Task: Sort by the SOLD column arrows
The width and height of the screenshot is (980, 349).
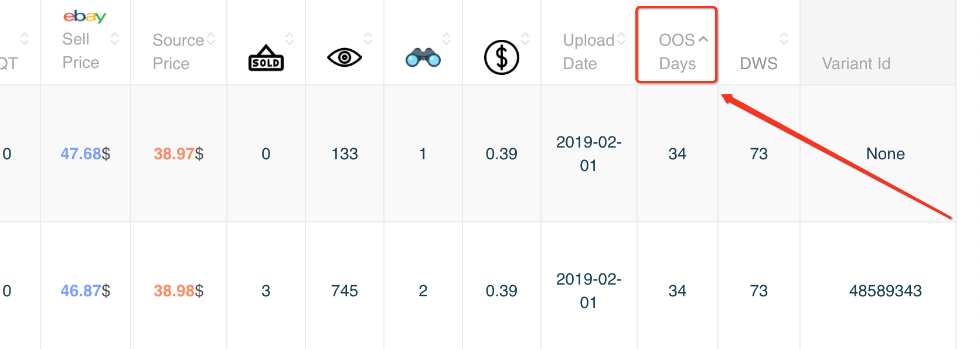Action: (x=290, y=39)
